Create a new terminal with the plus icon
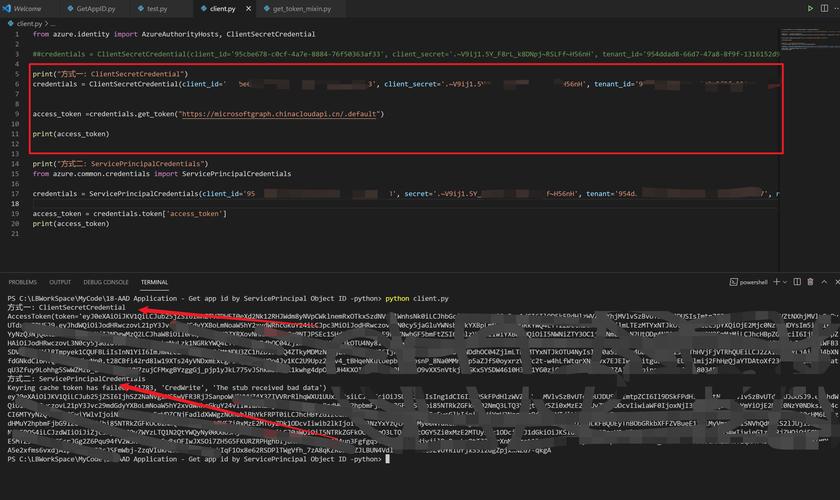This screenshot has width=840, height=500. [x=776, y=282]
